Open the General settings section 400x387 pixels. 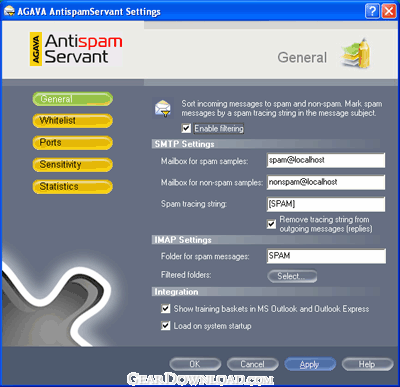[73, 99]
